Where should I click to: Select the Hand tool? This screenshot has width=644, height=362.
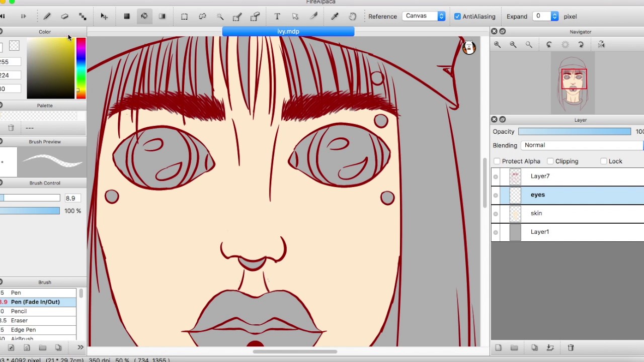(352, 17)
